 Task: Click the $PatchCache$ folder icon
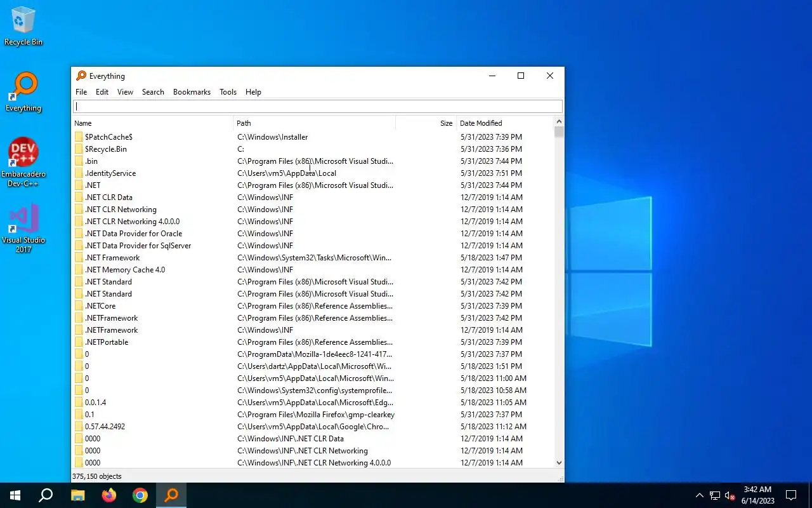click(79, 137)
